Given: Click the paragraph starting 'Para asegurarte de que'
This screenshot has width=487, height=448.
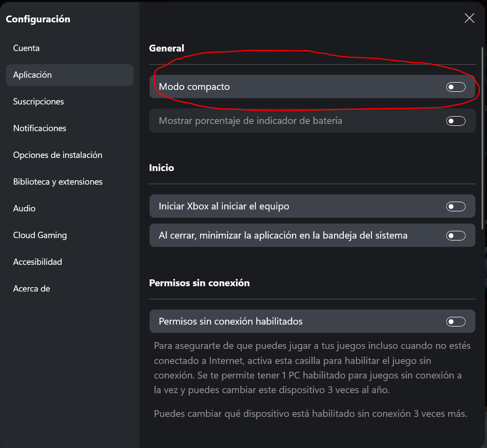Looking at the screenshot, I should click(x=312, y=368).
